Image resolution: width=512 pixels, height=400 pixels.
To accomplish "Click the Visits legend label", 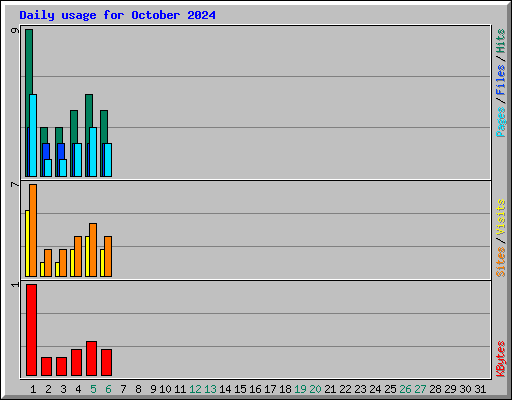I will [x=500, y=218].
